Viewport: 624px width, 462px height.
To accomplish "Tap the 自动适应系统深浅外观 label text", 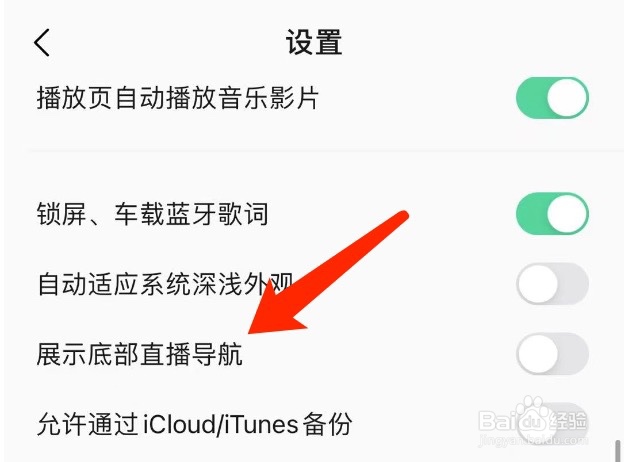I will point(165,284).
